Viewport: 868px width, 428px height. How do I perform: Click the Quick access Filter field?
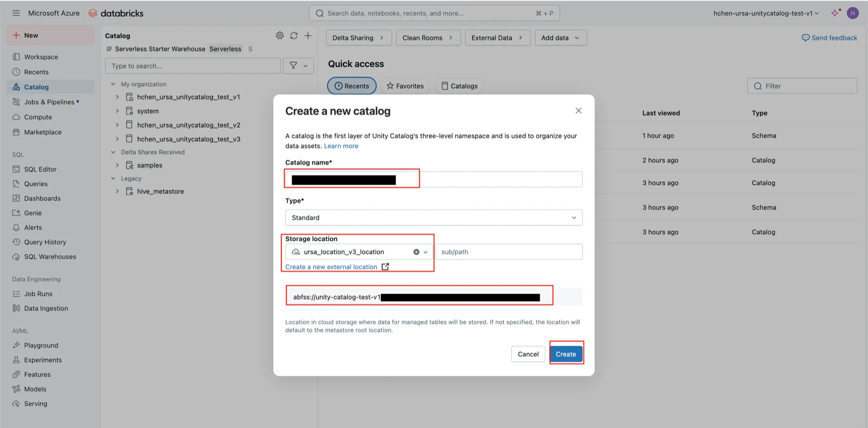802,86
